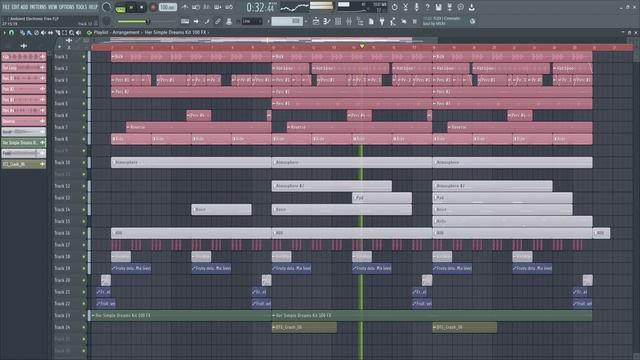Click the microphone one-click recording icon
The height and width of the screenshot is (360, 640).
416,7
